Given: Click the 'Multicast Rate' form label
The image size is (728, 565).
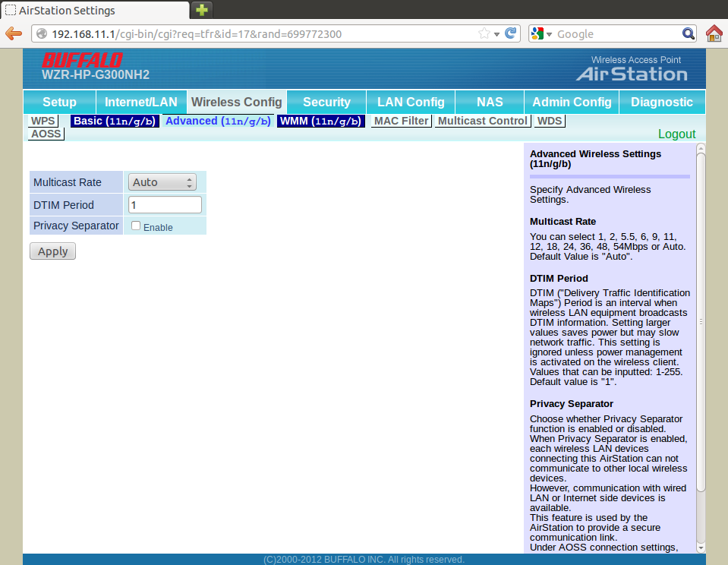Looking at the screenshot, I should pos(68,182).
